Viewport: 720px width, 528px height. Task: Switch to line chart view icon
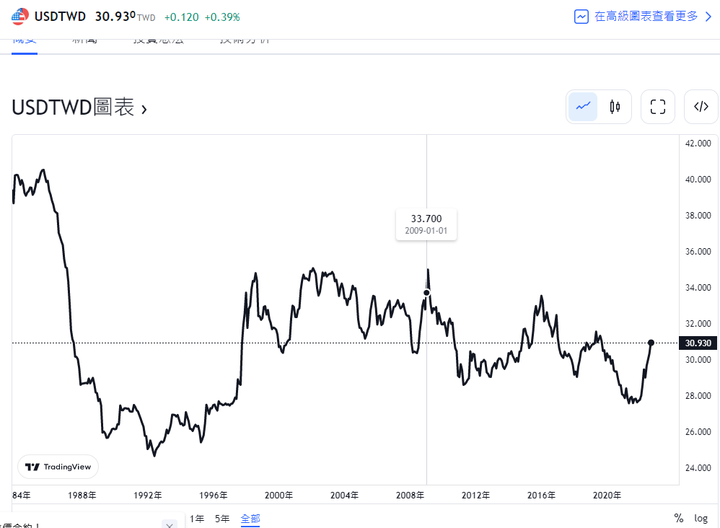[583, 107]
